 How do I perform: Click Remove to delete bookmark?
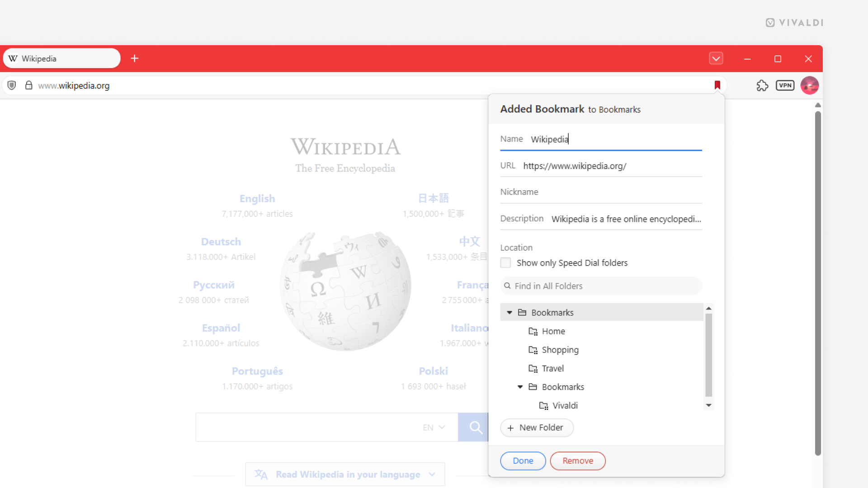[x=578, y=461]
